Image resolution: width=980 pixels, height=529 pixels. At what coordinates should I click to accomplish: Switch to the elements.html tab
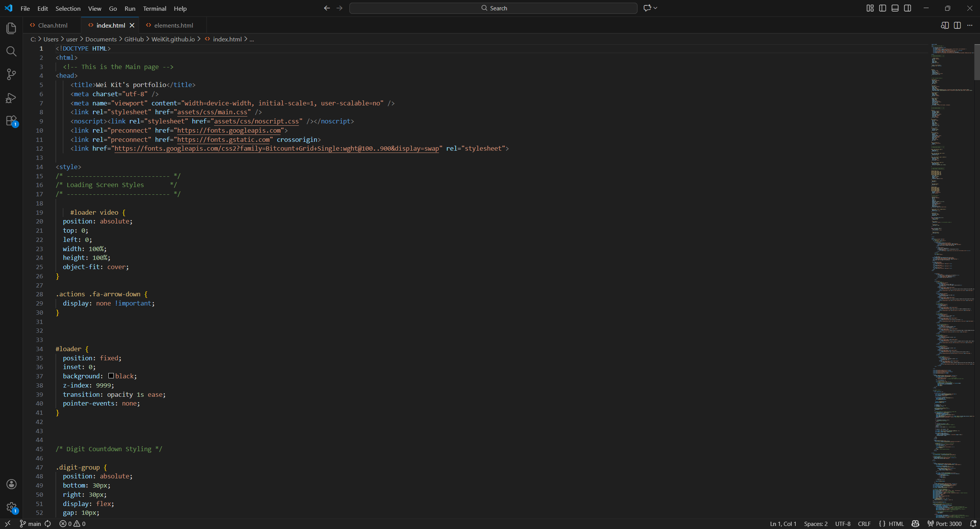click(173, 25)
